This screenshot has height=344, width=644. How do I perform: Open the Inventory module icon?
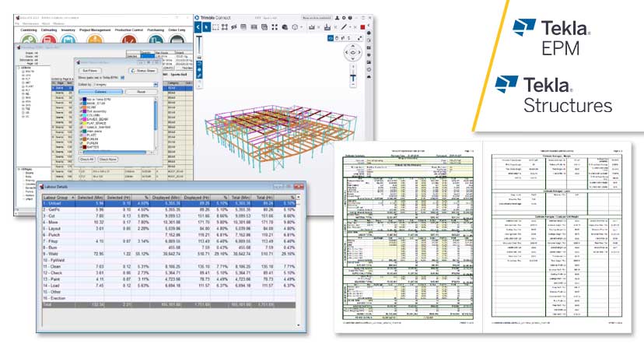click(68, 40)
